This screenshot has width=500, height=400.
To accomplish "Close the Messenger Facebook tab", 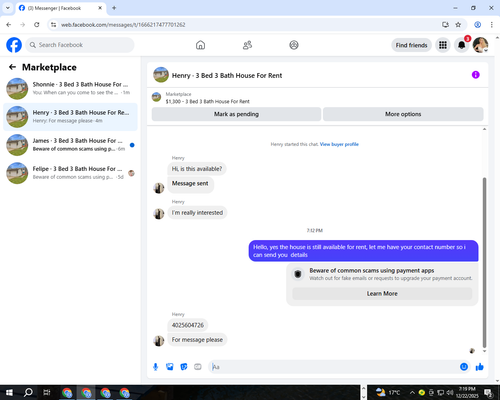I will tap(100, 8).
